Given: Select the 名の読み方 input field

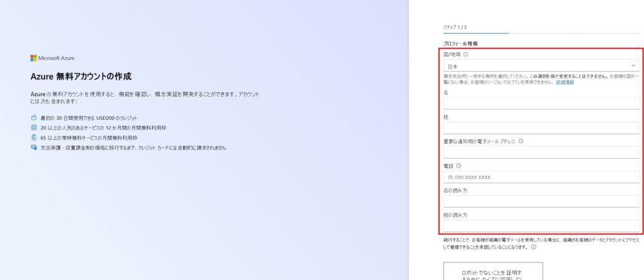Looking at the screenshot, I should (x=541, y=202).
